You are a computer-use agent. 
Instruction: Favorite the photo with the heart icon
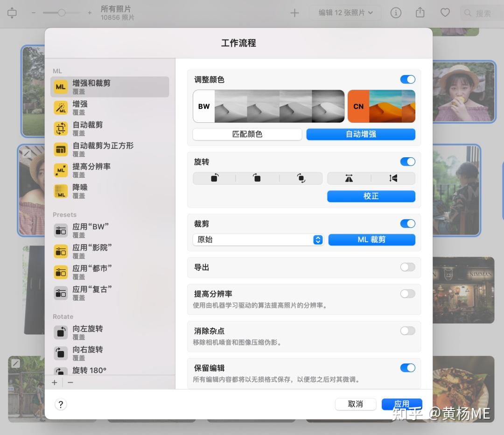(445, 13)
